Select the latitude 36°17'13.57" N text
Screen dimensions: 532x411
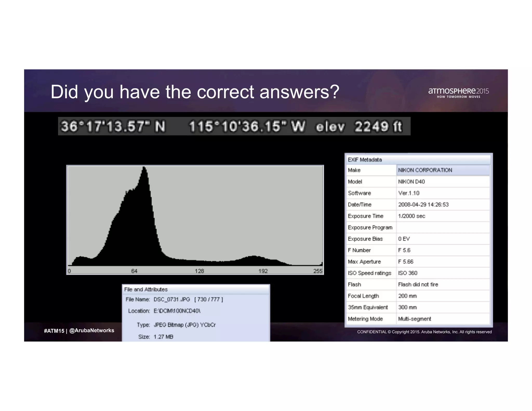pos(113,127)
